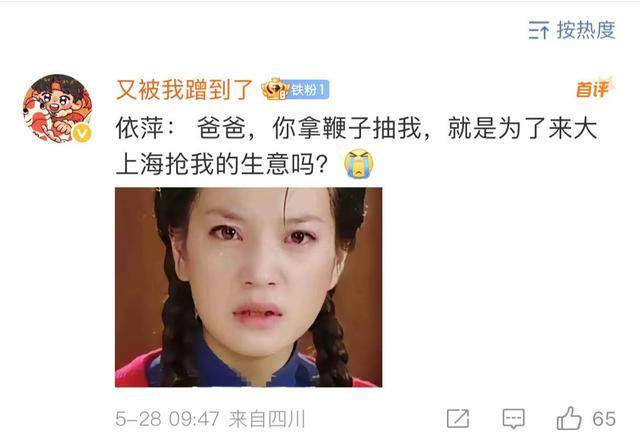This screenshot has width=640, height=445.
Task: Click the gold trophy medal icon
Action: (276, 89)
